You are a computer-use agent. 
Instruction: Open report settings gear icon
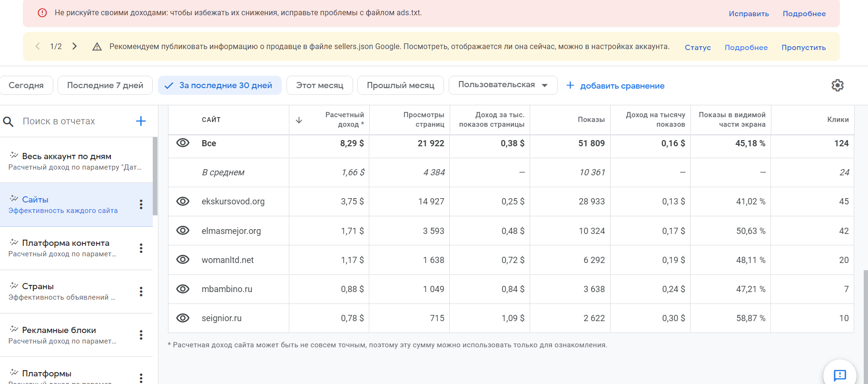(x=837, y=85)
